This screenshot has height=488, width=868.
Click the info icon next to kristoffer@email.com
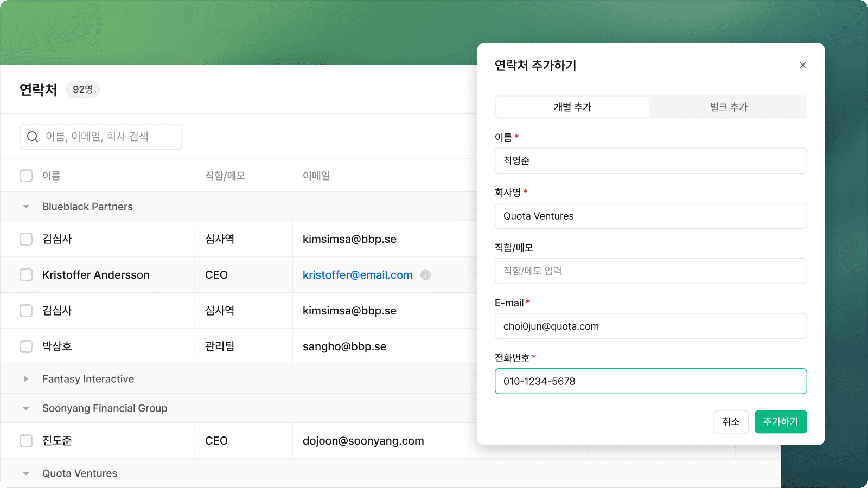[425, 275]
